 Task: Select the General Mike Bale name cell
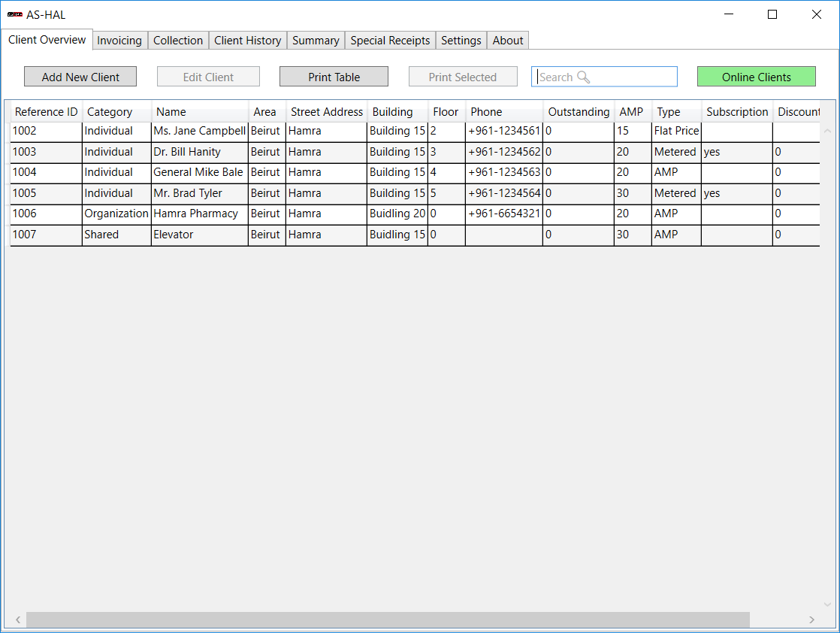(x=200, y=173)
